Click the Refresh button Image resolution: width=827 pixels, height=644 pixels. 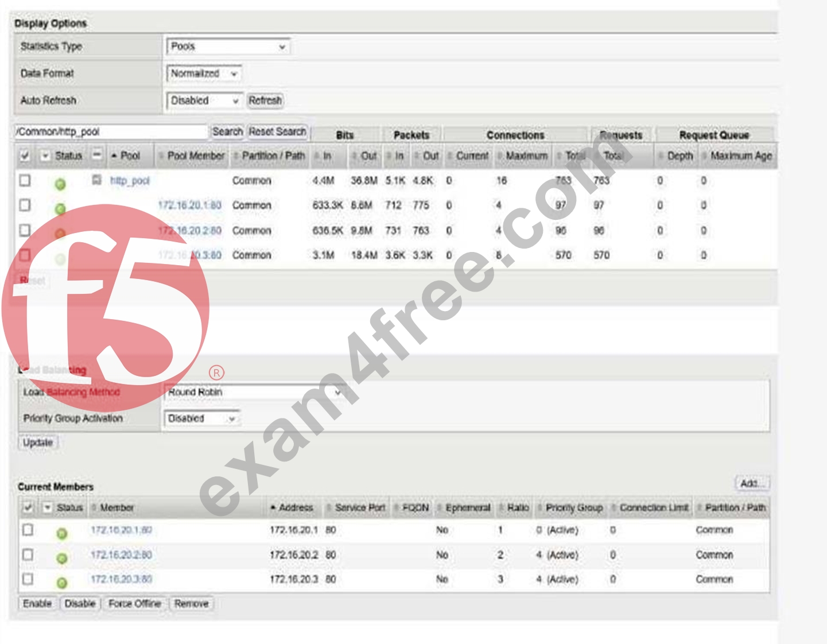pyautogui.click(x=265, y=100)
